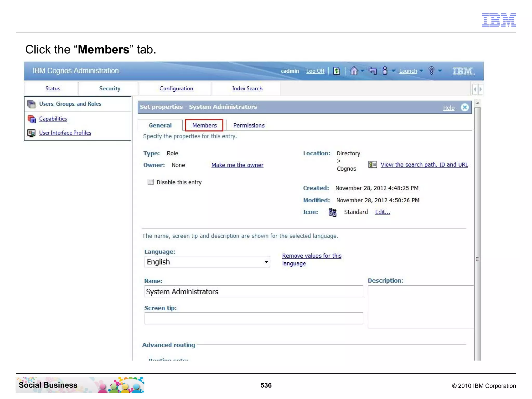Viewport: 532px width, 399px height.
Task: Check Disable this entry checkbox
Action: [x=151, y=182]
